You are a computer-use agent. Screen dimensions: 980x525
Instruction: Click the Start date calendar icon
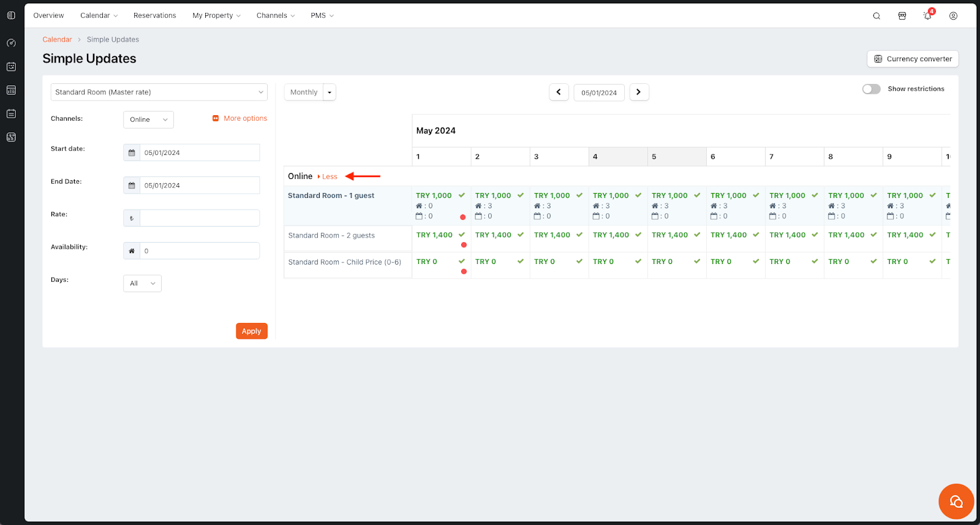(132, 153)
